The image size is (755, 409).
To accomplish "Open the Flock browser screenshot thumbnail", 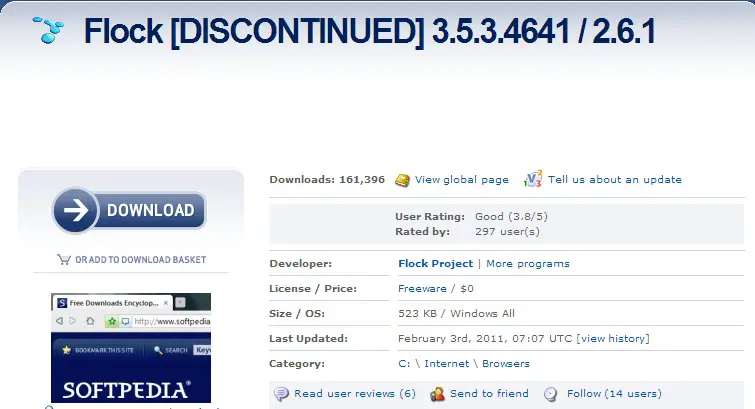I will pyautogui.click(x=131, y=348).
